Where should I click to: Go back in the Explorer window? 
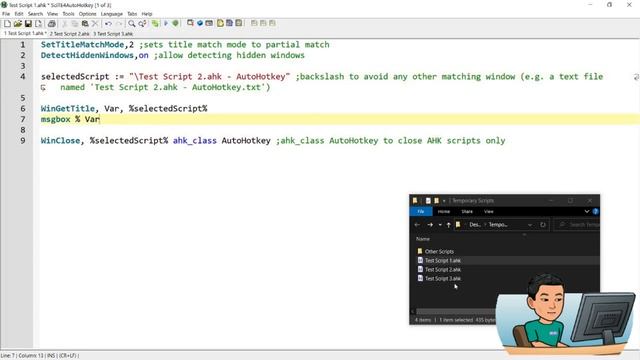click(417, 225)
